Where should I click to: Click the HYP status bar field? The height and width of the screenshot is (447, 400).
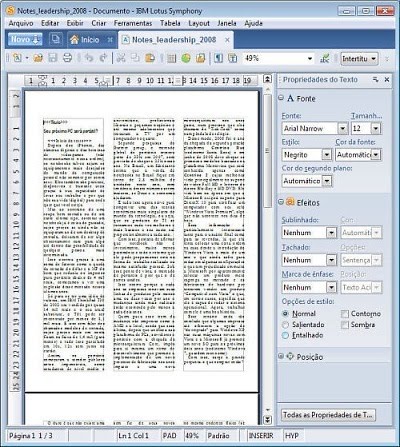[292, 436]
